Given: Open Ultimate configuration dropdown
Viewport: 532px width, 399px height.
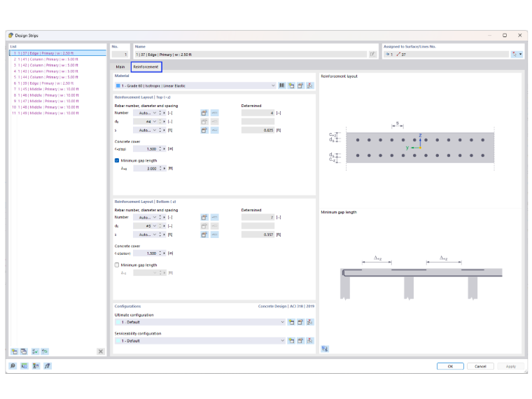Looking at the screenshot, I should coord(282,322).
